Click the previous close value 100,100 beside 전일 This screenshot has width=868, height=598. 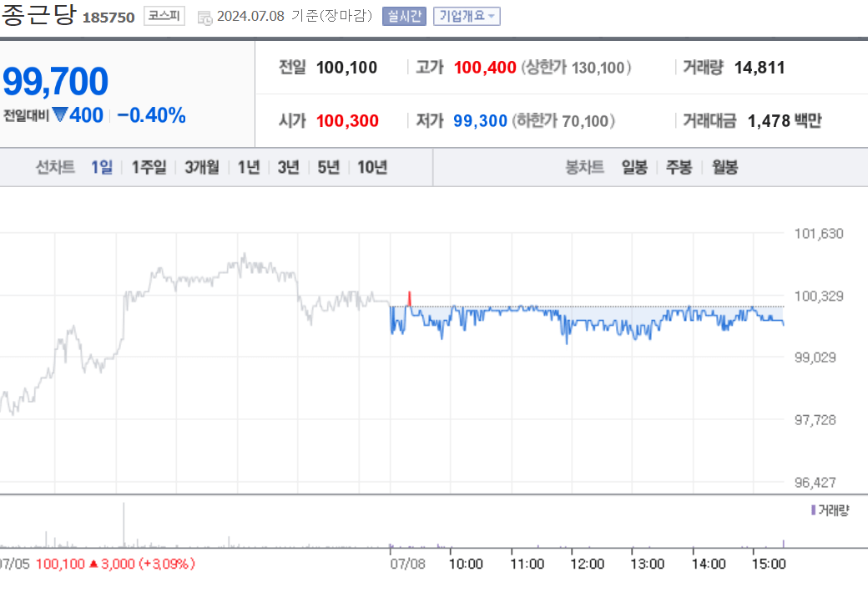(x=346, y=68)
